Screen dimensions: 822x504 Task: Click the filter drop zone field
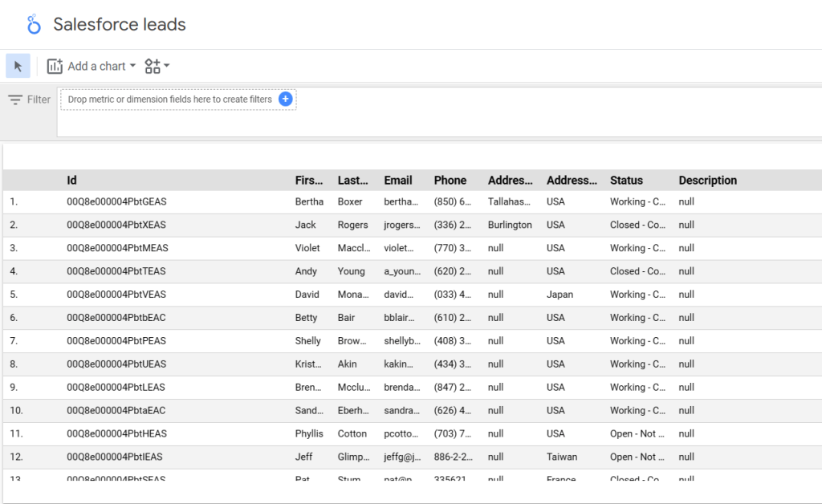(178, 100)
